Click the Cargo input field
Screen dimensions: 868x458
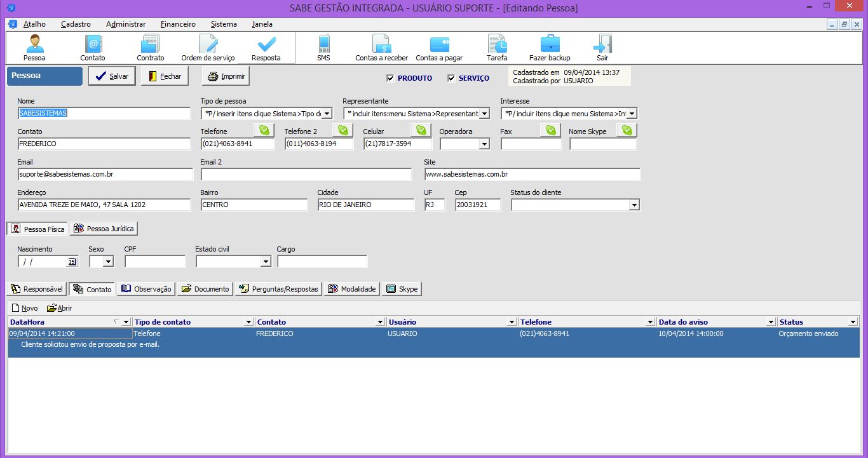(x=322, y=262)
